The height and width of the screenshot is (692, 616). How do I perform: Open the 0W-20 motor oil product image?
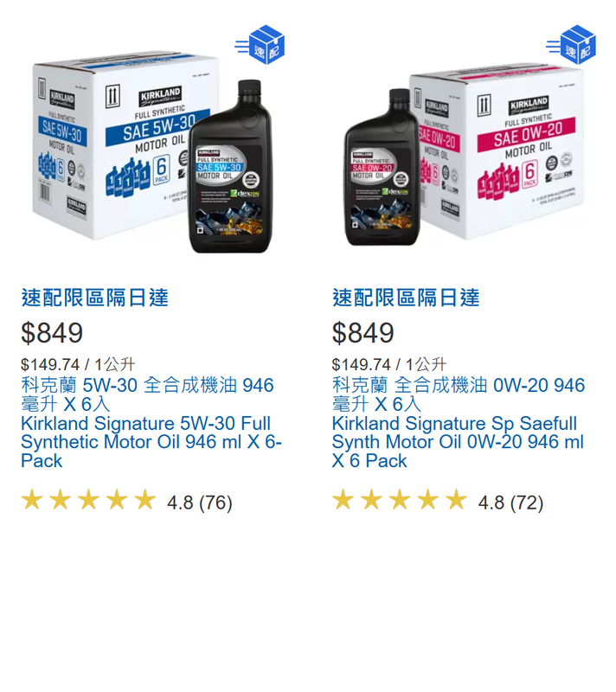point(464,155)
